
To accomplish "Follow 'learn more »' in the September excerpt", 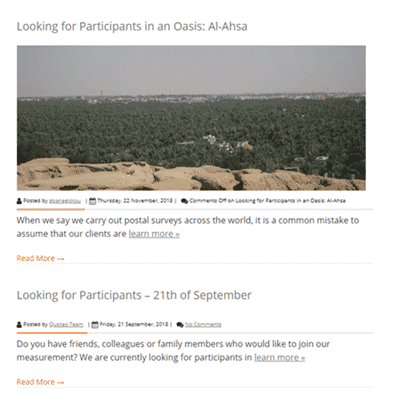I will pos(279,358).
